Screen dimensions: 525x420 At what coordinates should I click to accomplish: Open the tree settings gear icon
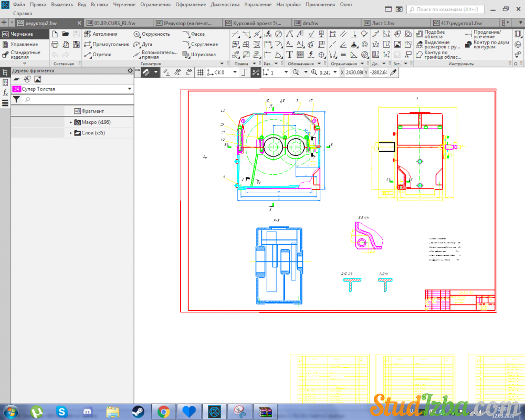[130, 70]
